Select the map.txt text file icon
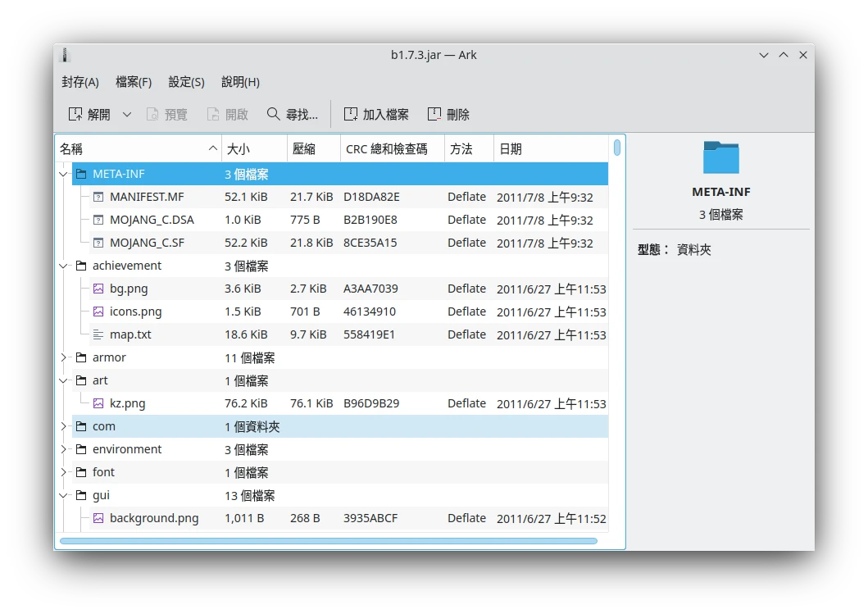The image size is (868, 614). pyautogui.click(x=98, y=334)
